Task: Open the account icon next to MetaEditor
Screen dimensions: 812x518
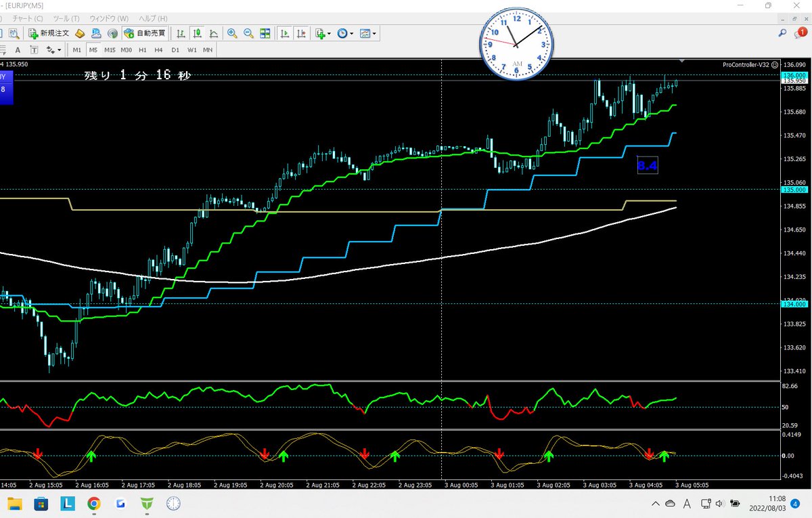Action: (96, 33)
